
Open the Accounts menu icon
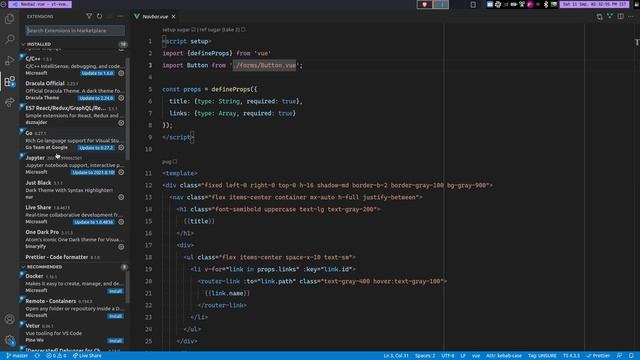[x=9, y=319]
